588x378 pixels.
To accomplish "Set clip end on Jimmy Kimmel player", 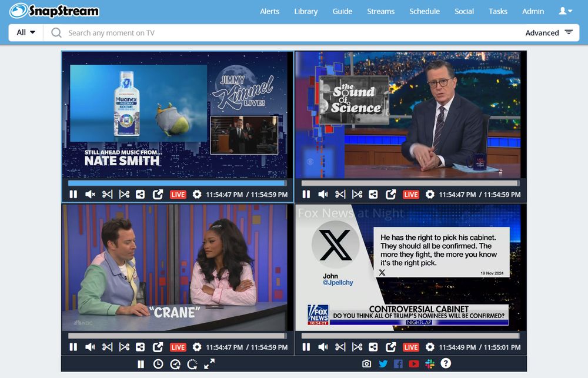I will click(x=124, y=194).
